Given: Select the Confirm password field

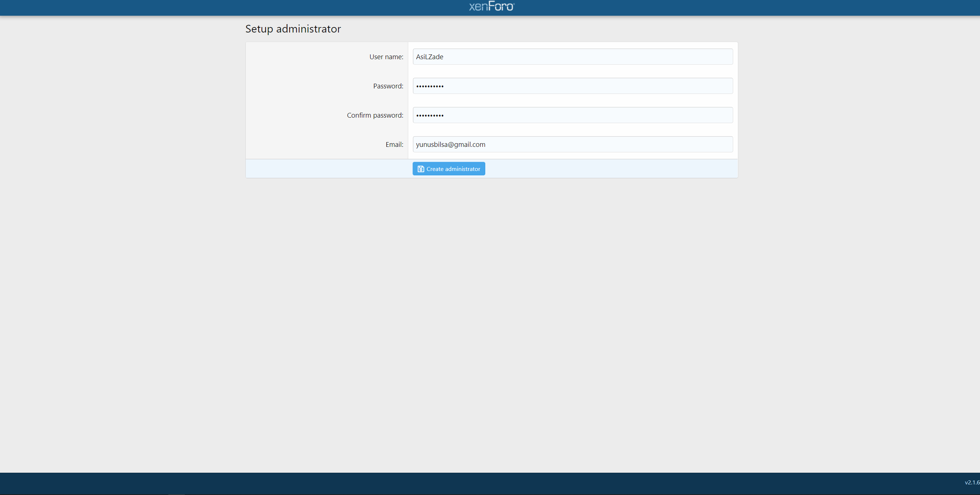Looking at the screenshot, I should click(x=573, y=115).
